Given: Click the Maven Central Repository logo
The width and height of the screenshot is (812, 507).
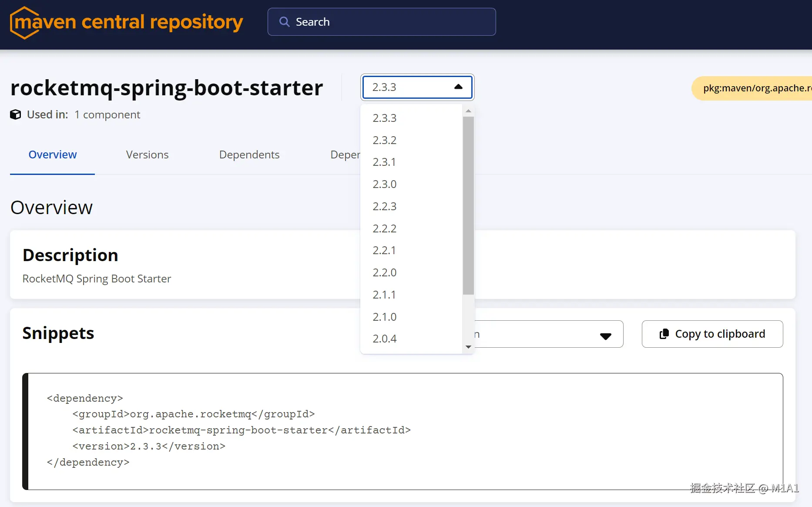Looking at the screenshot, I should pos(126,22).
